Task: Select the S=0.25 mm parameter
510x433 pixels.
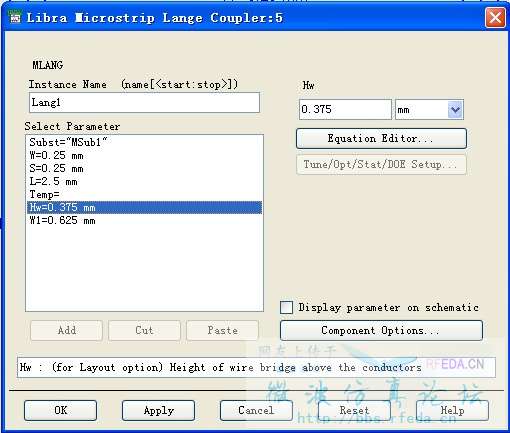Action: pyautogui.click(x=144, y=168)
